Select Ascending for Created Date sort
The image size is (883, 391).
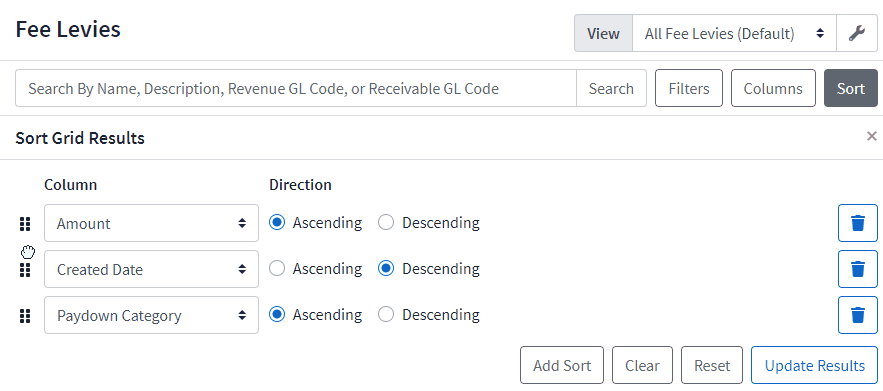[x=277, y=269]
